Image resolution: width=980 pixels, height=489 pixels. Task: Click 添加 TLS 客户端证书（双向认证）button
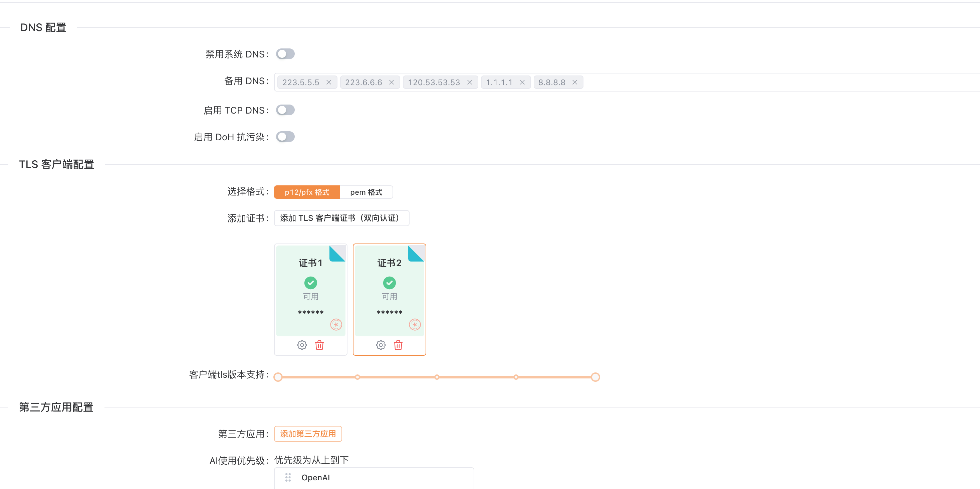[x=341, y=218]
